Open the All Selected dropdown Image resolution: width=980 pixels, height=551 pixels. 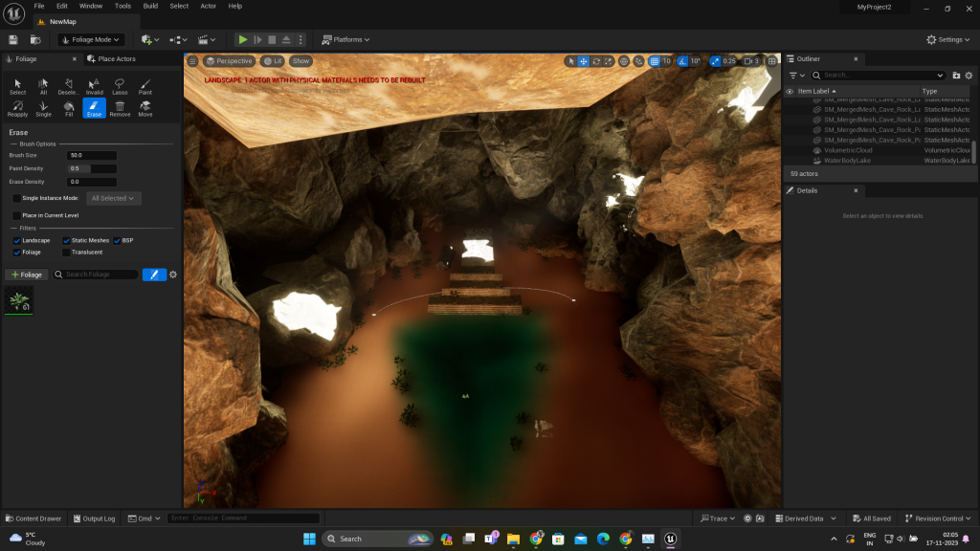click(x=113, y=198)
